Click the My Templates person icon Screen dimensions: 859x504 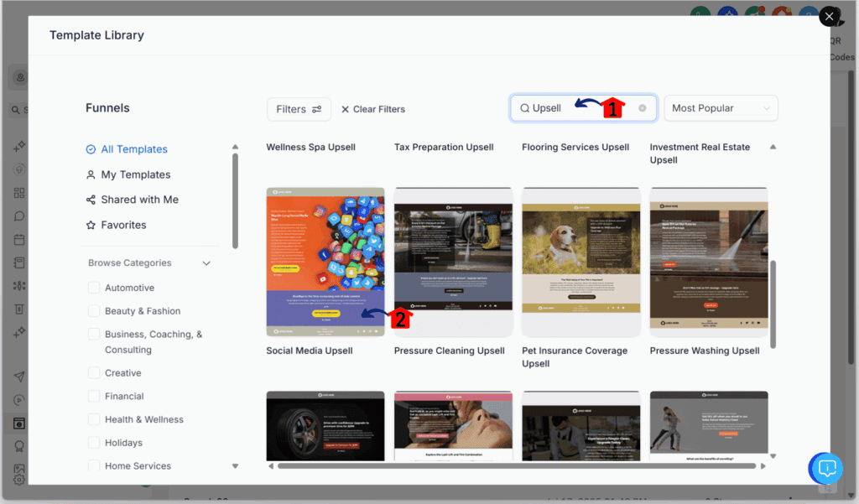[x=91, y=174]
